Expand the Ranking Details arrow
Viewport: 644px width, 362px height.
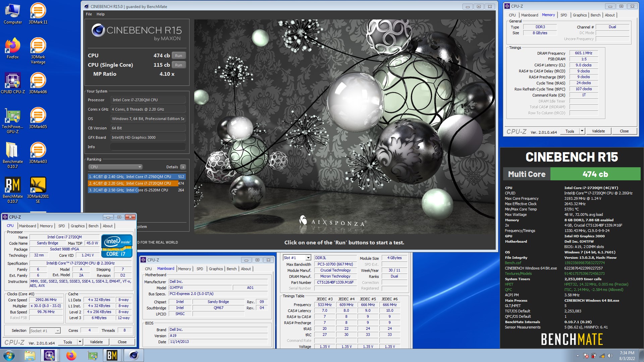[x=183, y=167]
